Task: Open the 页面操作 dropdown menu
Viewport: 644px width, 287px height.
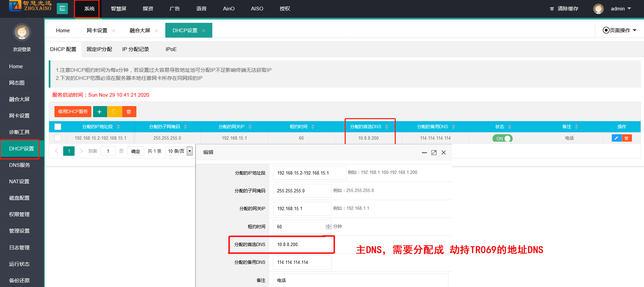Action: [x=619, y=30]
